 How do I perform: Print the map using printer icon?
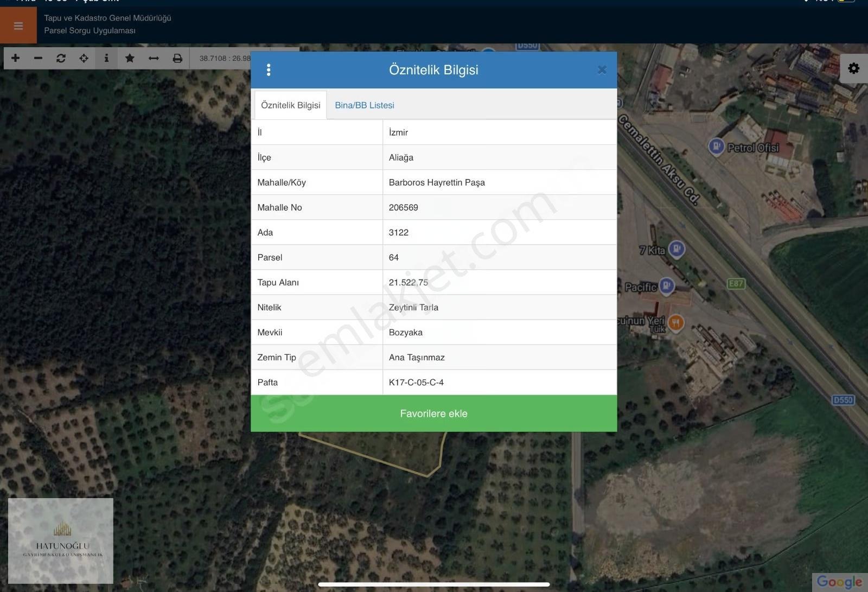click(x=177, y=58)
